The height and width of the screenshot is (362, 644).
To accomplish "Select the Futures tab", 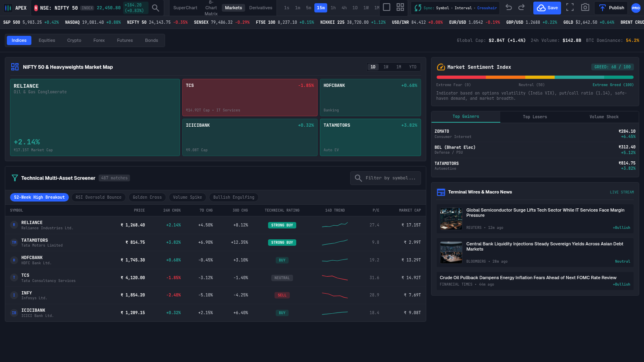I will [125, 40].
